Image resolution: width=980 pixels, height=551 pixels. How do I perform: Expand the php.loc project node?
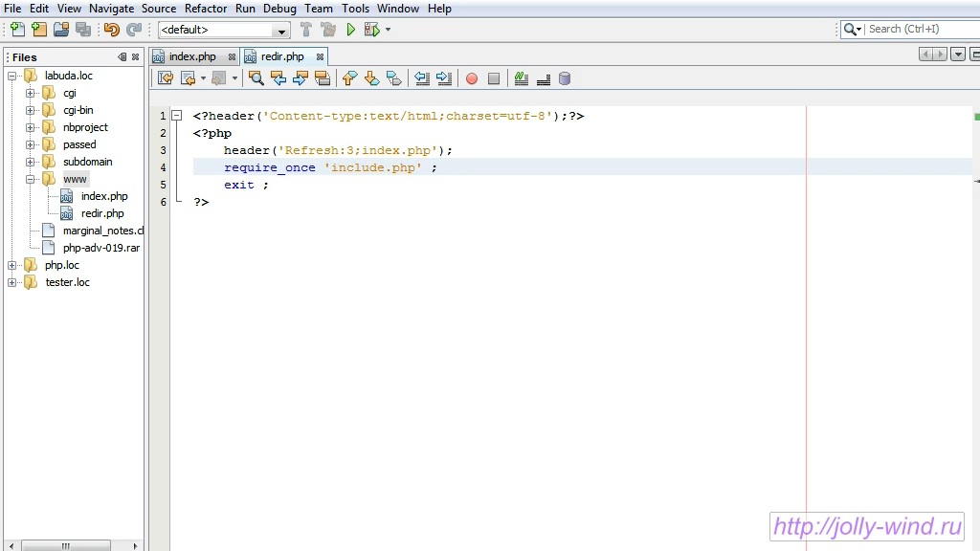[11, 266]
